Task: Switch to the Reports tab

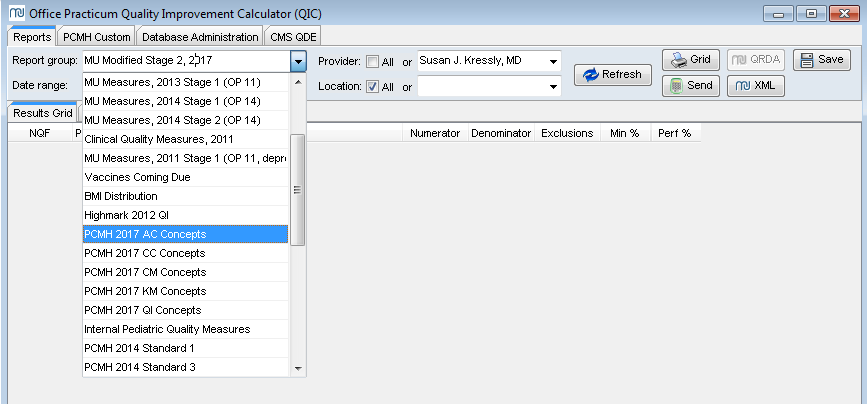Action: (32, 37)
